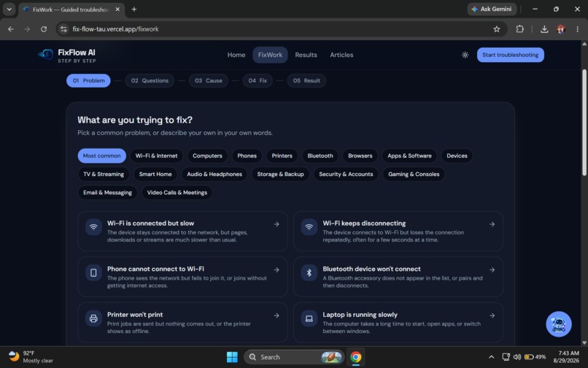Select Gaming & Consoles category chip
The image size is (588, 368).
(414, 175)
